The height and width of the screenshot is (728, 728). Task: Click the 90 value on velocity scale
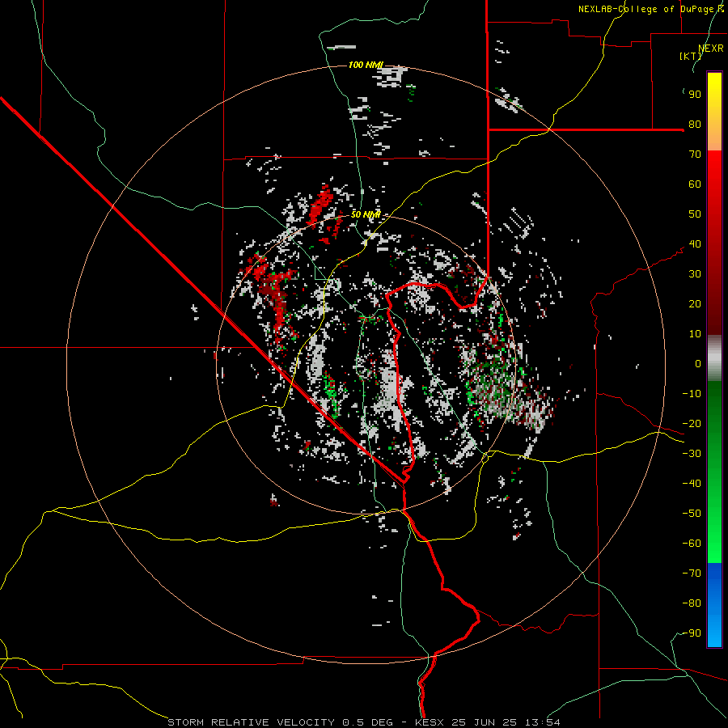(x=695, y=95)
